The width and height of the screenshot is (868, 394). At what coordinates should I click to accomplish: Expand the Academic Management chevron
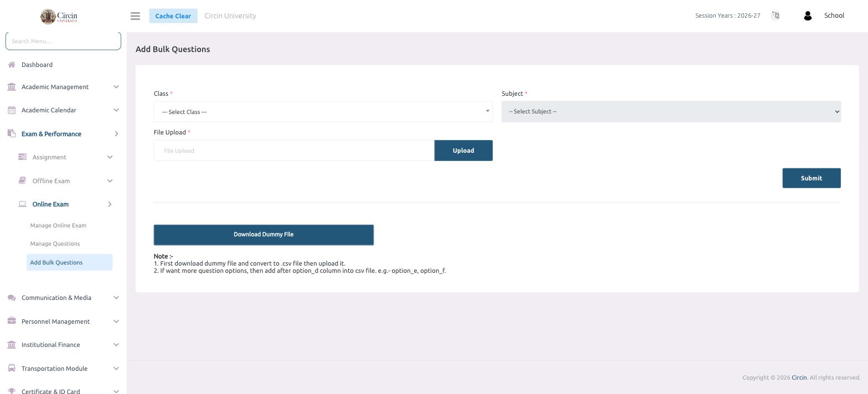tap(116, 87)
